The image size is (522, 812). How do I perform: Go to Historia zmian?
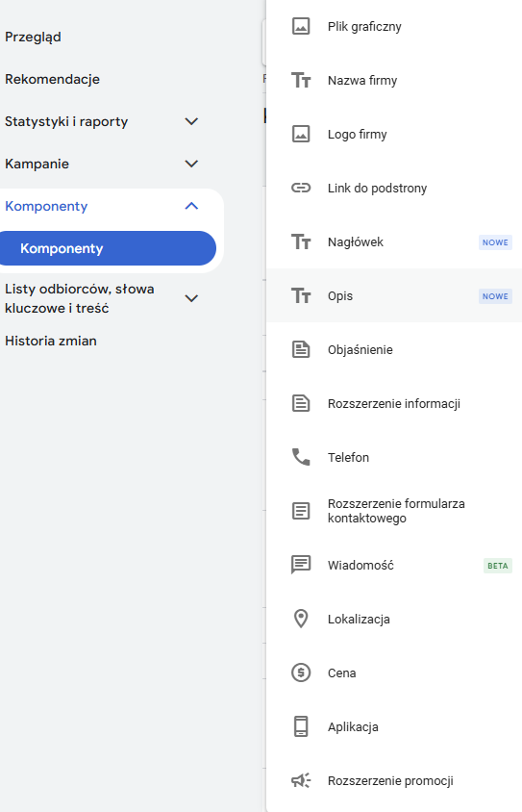pos(51,341)
